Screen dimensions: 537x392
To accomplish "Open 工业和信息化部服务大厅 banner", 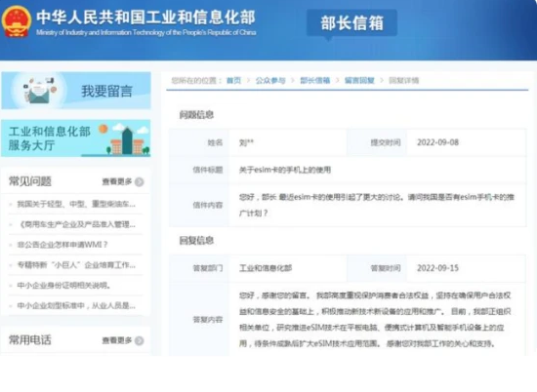I will click(76, 138).
